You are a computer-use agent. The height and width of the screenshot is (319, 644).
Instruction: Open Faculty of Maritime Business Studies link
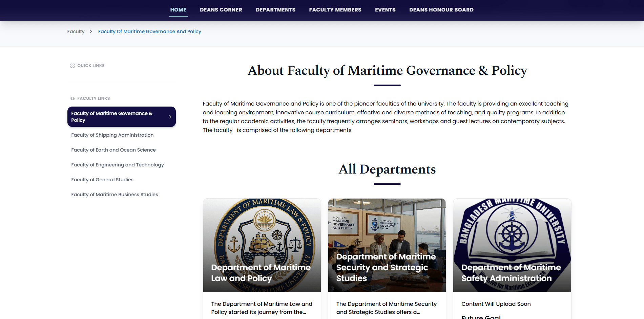click(115, 195)
